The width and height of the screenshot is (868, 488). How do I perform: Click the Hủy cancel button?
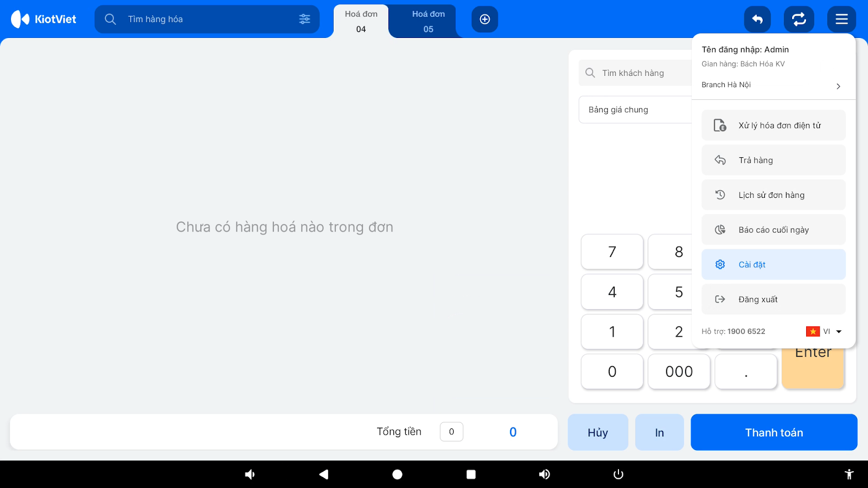point(598,432)
